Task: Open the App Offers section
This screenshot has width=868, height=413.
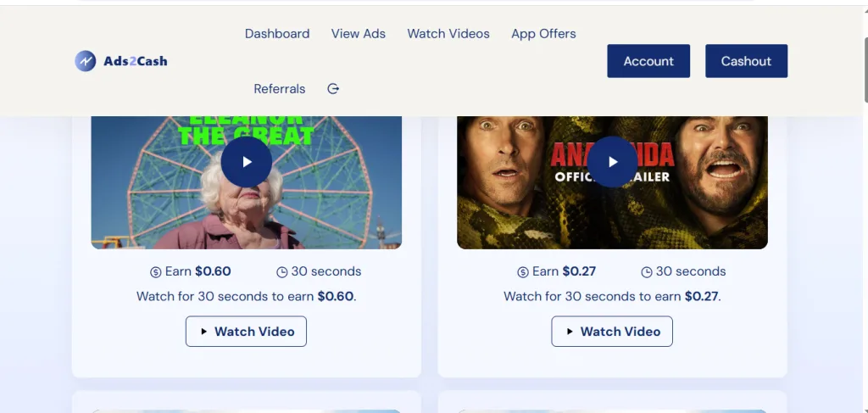Action: [x=543, y=34]
